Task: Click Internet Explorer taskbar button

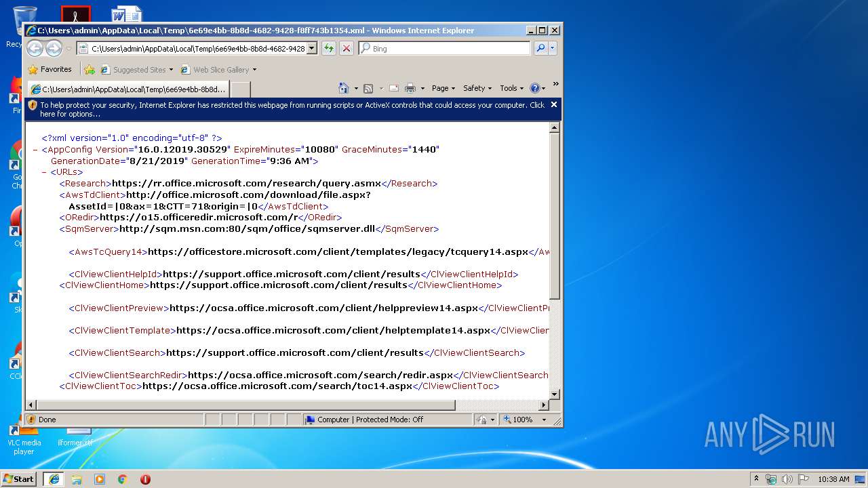Action: tap(54, 479)
